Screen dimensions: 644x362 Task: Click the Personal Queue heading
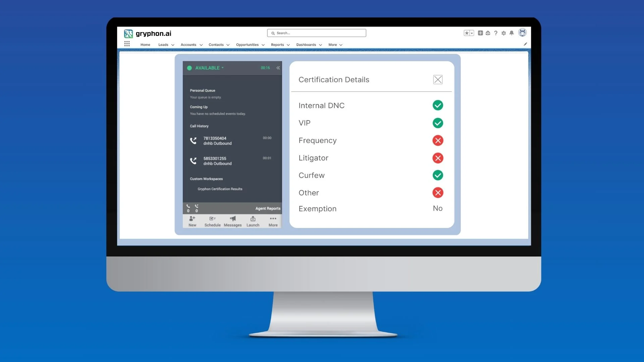coord(203,90)
